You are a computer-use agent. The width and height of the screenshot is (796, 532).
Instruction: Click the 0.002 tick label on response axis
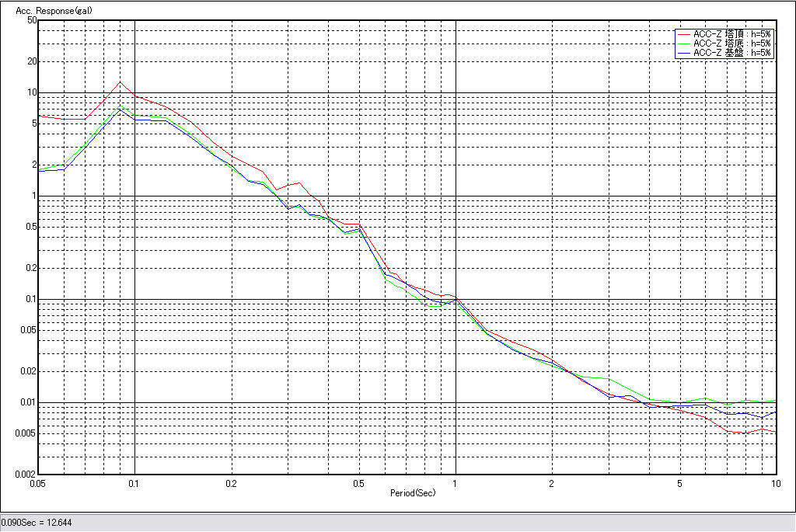[26, 474]
